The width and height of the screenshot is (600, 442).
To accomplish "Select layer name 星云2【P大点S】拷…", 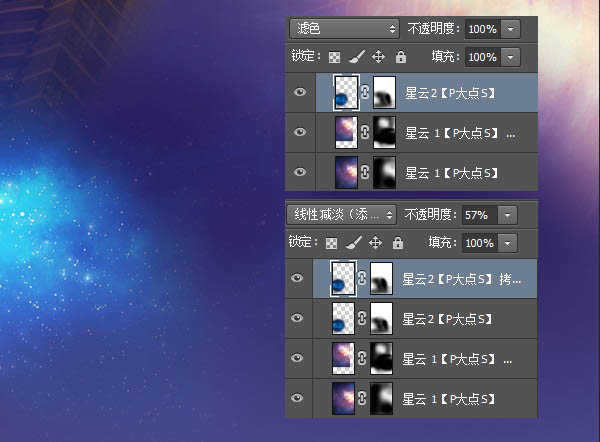I will [462, 279].
